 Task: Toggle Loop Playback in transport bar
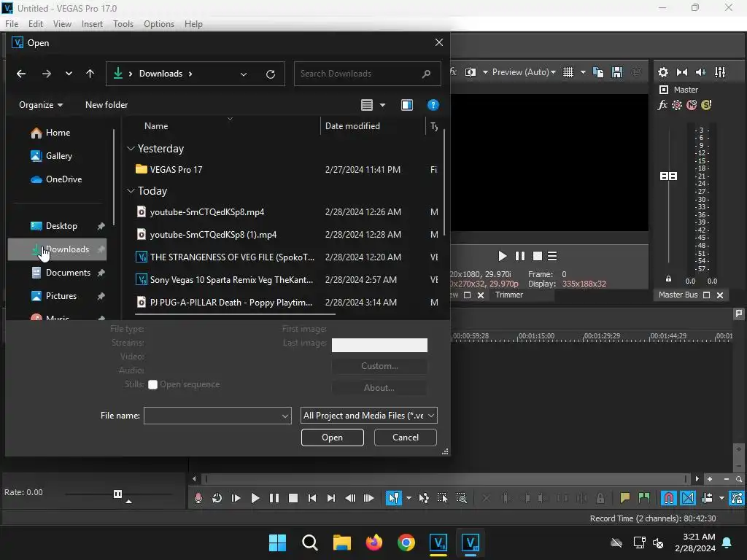click(217, 498)
